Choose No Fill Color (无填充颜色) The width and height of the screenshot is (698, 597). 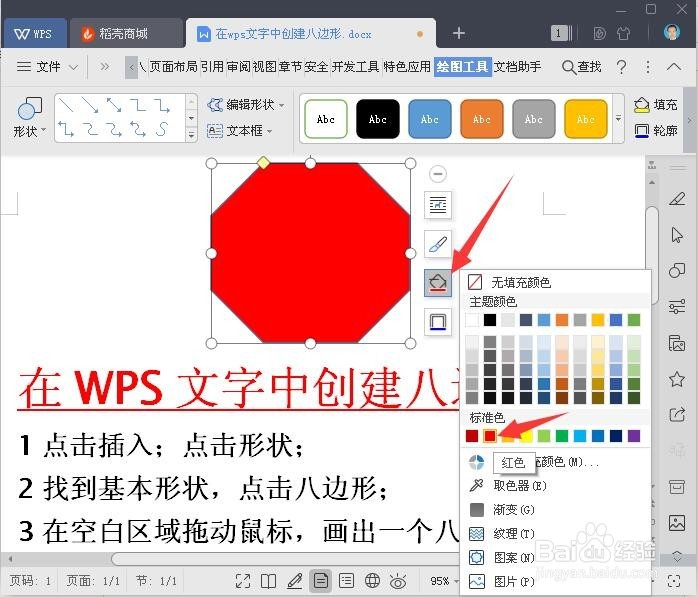point(556,282)
